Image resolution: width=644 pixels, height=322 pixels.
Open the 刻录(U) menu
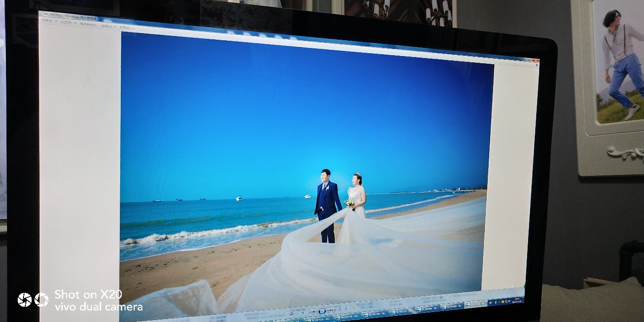(x=106, y=26)
